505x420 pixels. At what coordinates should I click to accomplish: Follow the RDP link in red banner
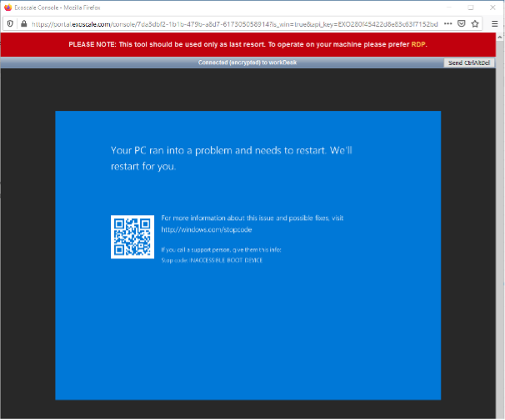coord(418,44)
